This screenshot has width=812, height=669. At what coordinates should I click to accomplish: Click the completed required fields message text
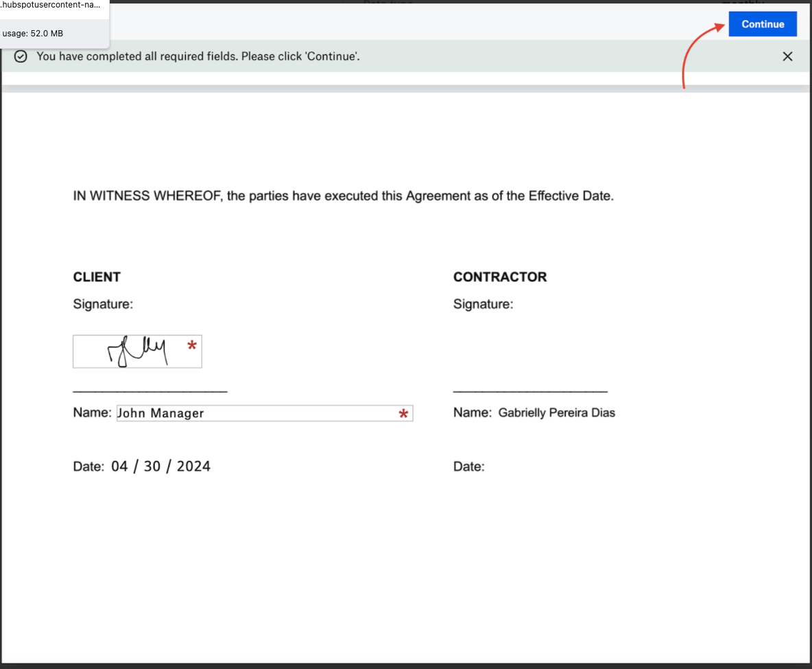click(x=198, y=56)
